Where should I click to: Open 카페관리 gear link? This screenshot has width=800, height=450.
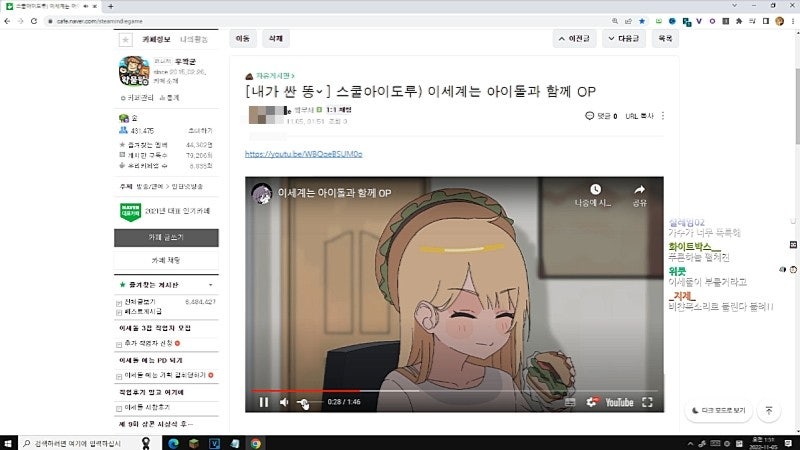click(x=137, y=97)
